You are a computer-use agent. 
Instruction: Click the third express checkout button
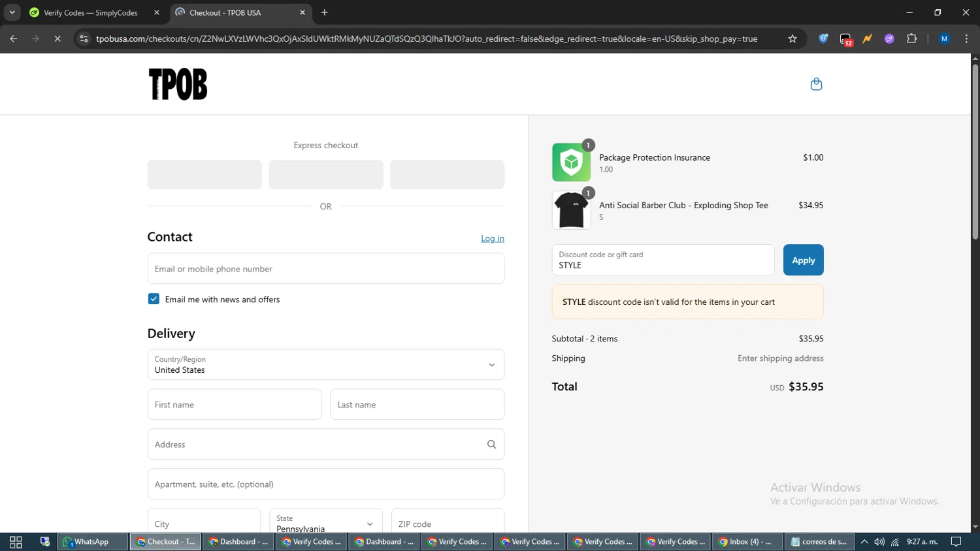coord(448,174)
